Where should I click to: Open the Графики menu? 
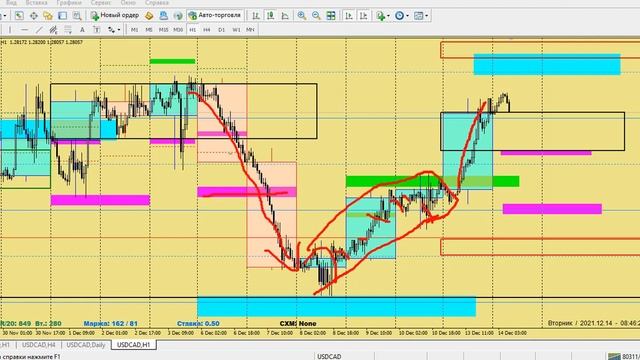pyautogui.click(x=69, y=2)
